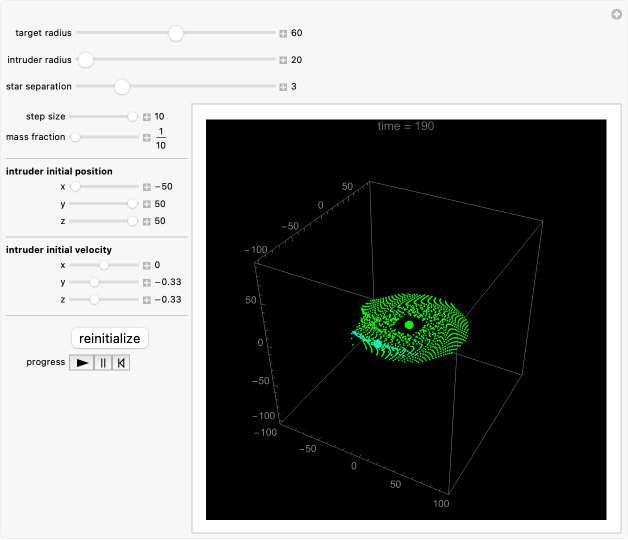Click the top-right panel options plus icon

click(616, 14)
